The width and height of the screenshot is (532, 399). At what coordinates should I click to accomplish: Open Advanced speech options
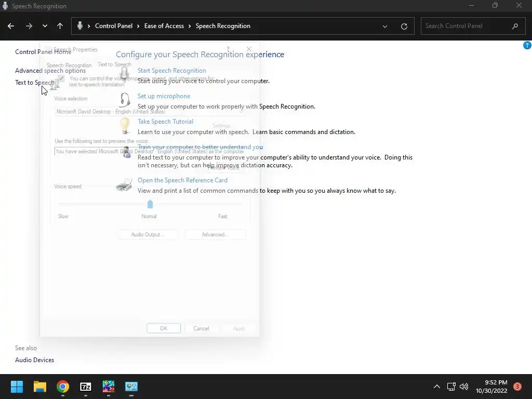[x=50, y=71]
